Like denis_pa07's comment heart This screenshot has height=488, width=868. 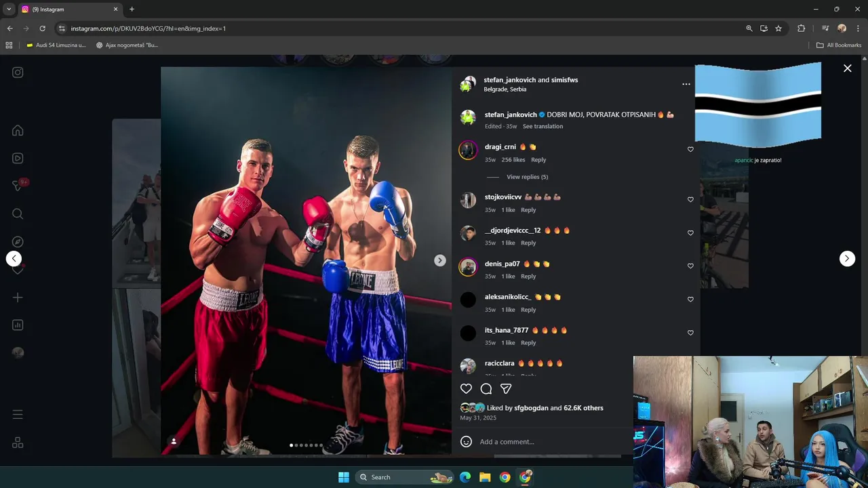(x=690, y=266)
